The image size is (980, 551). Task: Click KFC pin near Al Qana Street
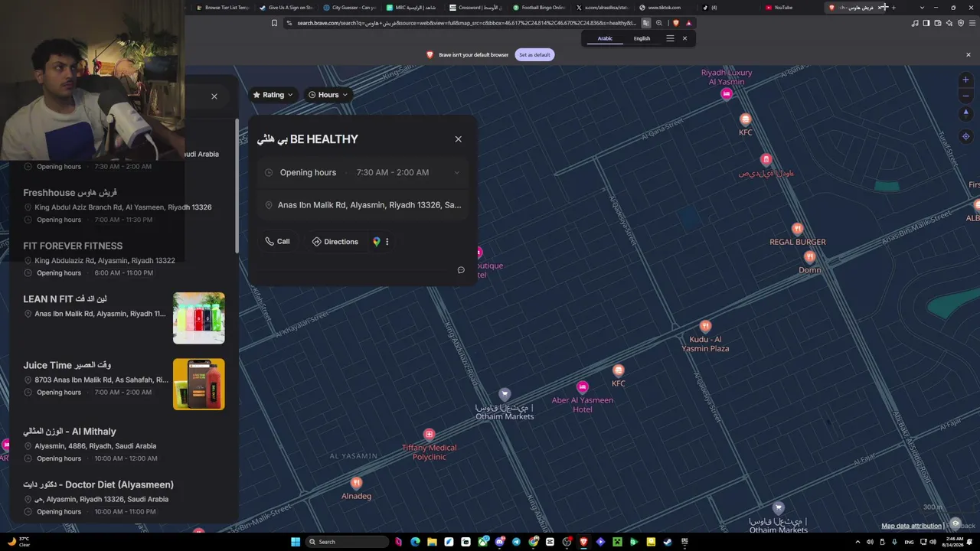pos(745,119)
